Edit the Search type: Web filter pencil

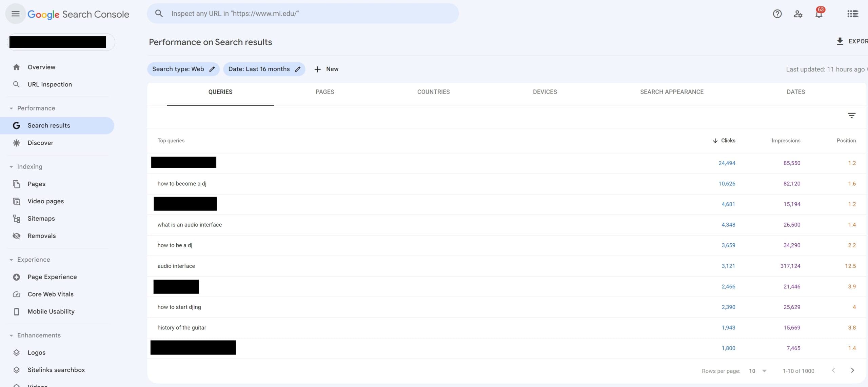coord(212,69)
